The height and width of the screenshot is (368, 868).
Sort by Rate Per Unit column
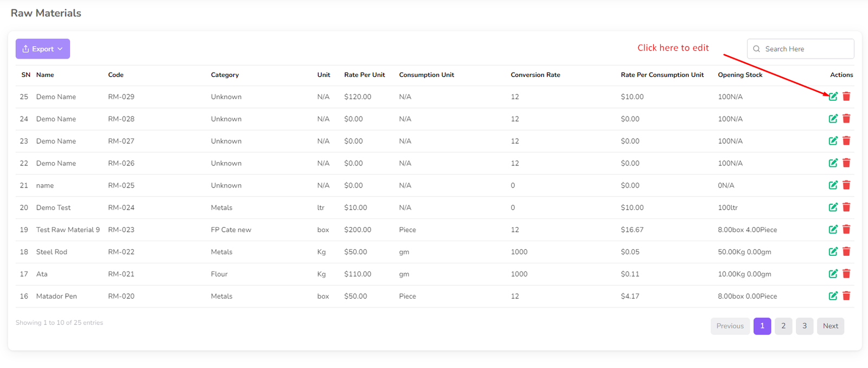364,75
